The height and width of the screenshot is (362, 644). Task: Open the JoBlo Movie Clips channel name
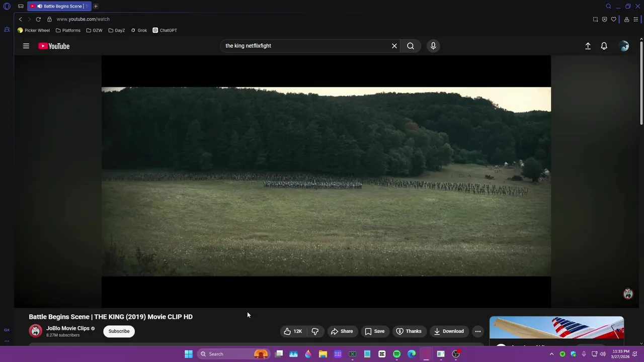click(68, 328)
